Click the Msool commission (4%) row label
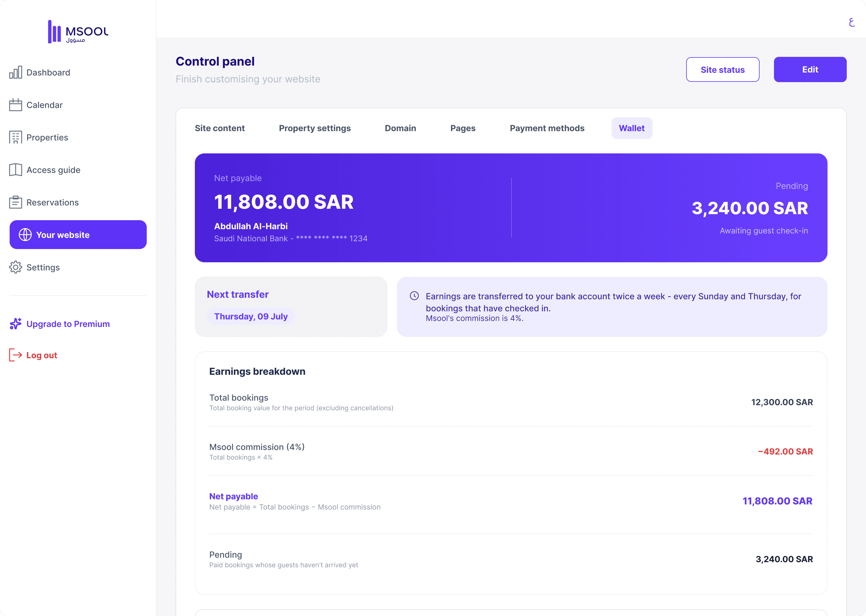Screen dimensions: 866x616 click(257, 447)
